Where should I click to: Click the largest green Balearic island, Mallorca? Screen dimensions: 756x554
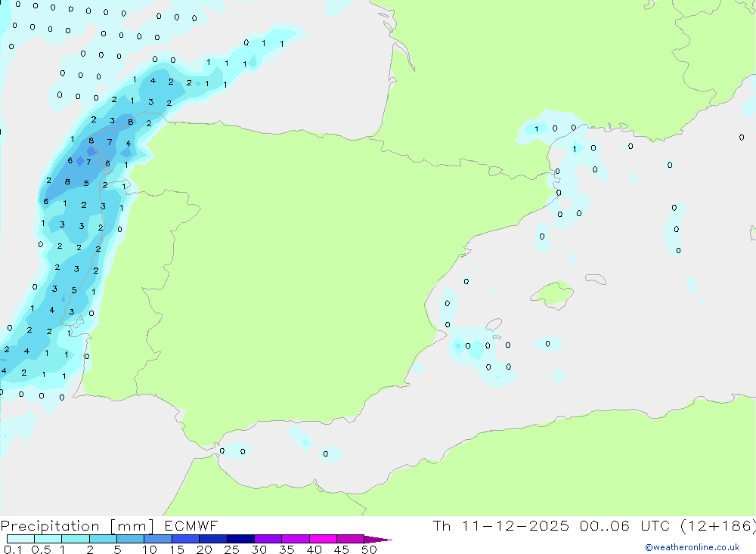[x=553, y=294]
